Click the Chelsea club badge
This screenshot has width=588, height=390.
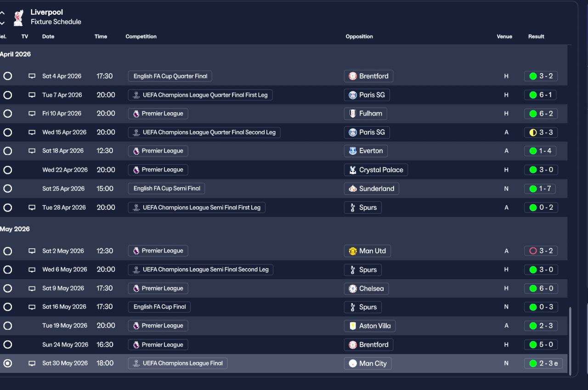[x=353, y=288]
